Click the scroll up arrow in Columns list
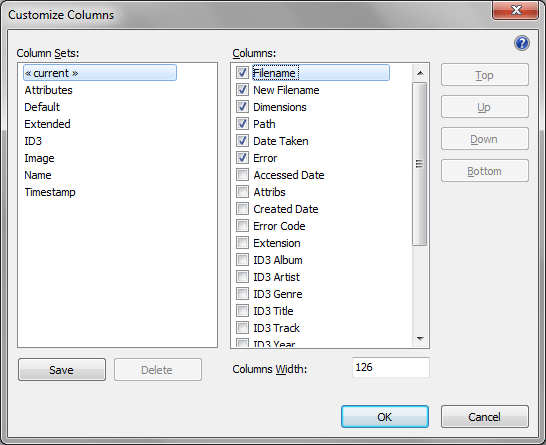 point(420,73)
